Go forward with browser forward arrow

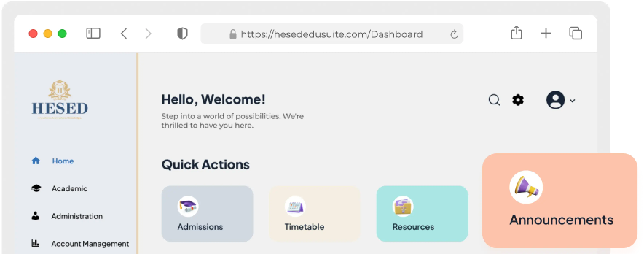pos(148,34)
